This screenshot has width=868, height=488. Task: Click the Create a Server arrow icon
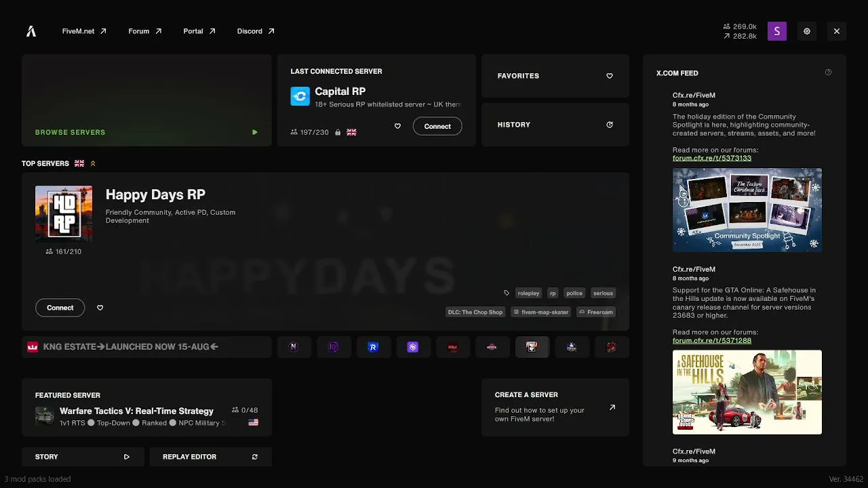(612, 407)
